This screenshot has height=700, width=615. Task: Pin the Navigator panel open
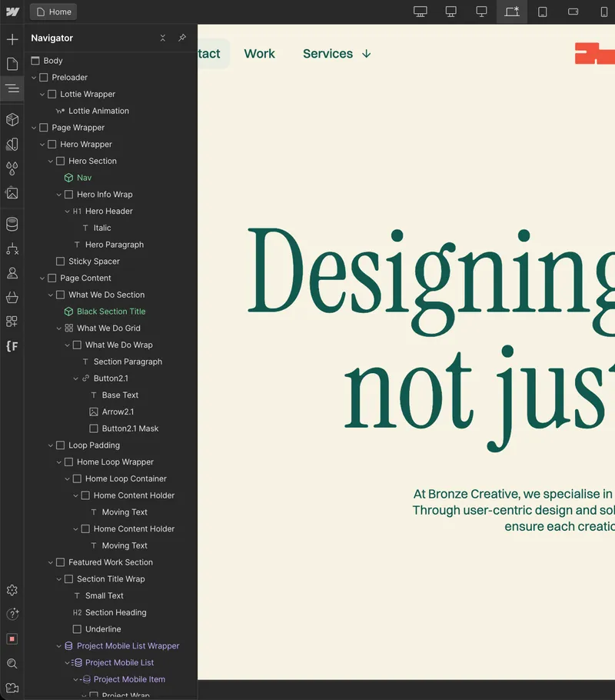pos(182,38)
